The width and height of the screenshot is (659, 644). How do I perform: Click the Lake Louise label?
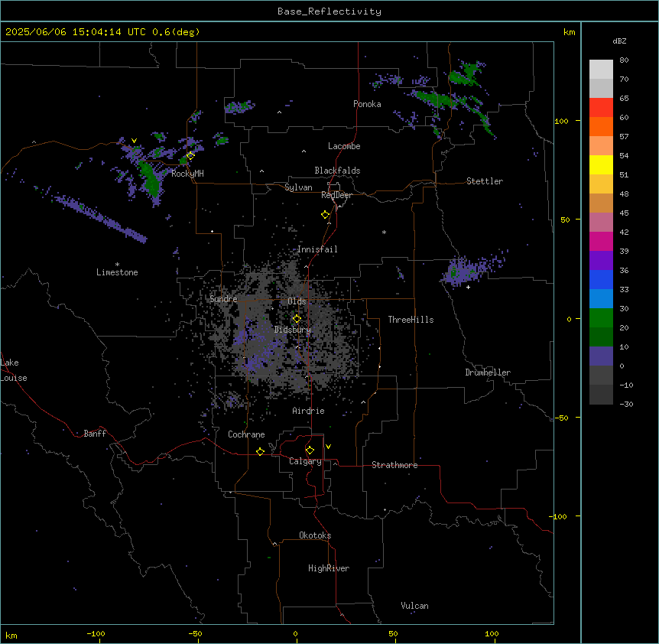tap(14, 370)
